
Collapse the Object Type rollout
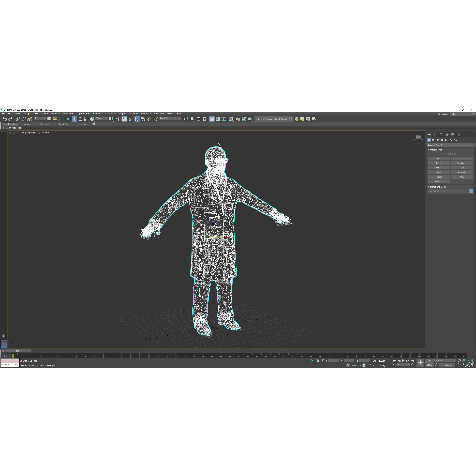428,149
